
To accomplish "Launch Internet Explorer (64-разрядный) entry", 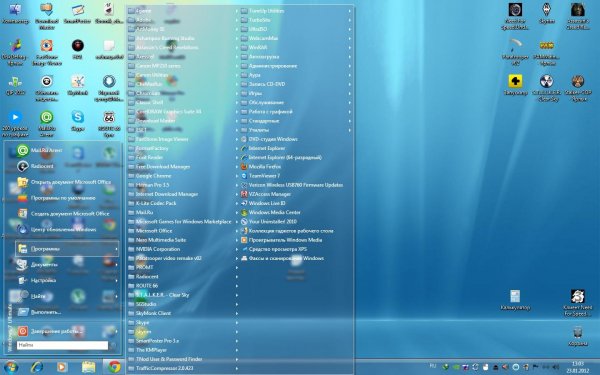I will (x=281, y=157).
